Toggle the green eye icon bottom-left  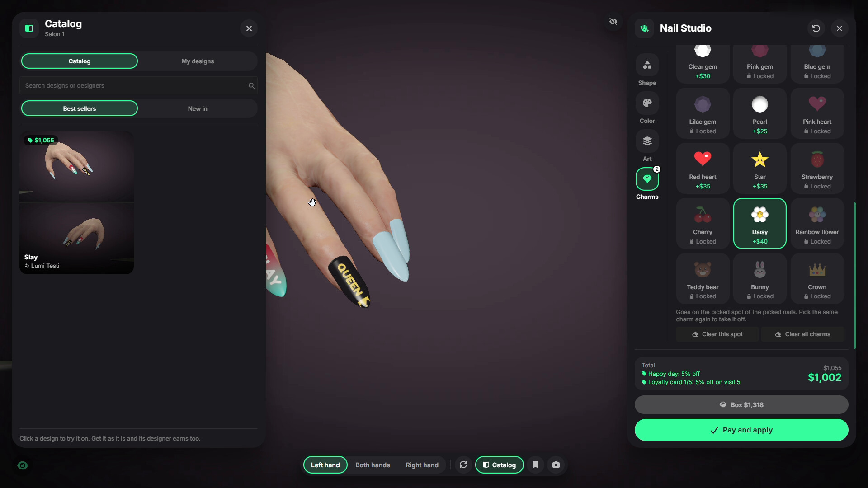click(x=23, y=465)
